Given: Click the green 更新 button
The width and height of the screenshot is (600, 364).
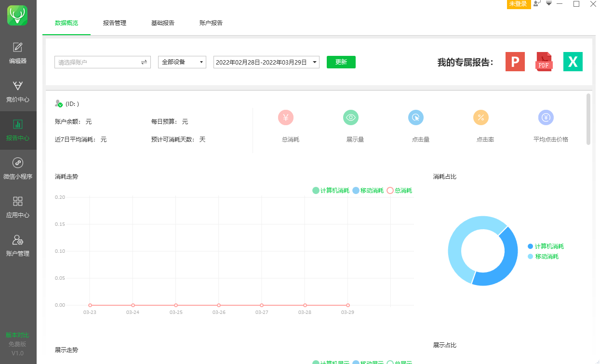Looking at the screenshot, I should [341, 62].
